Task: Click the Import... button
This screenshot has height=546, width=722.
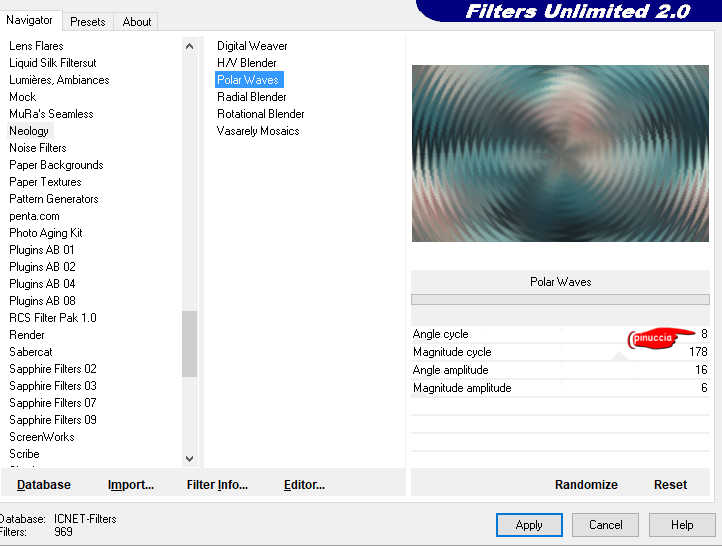Action: [131, 485]
